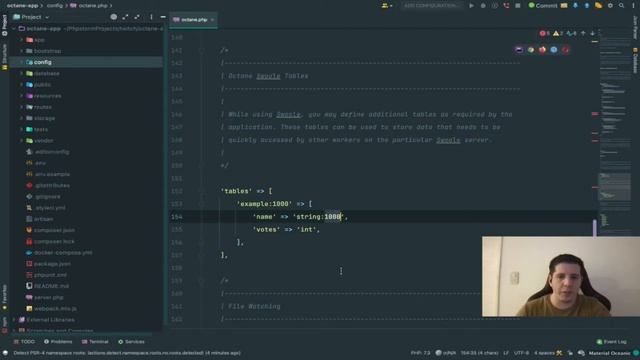Screen dimensions: 640x360
Task: Hide the Project tool window
Action: coord(162,17)
